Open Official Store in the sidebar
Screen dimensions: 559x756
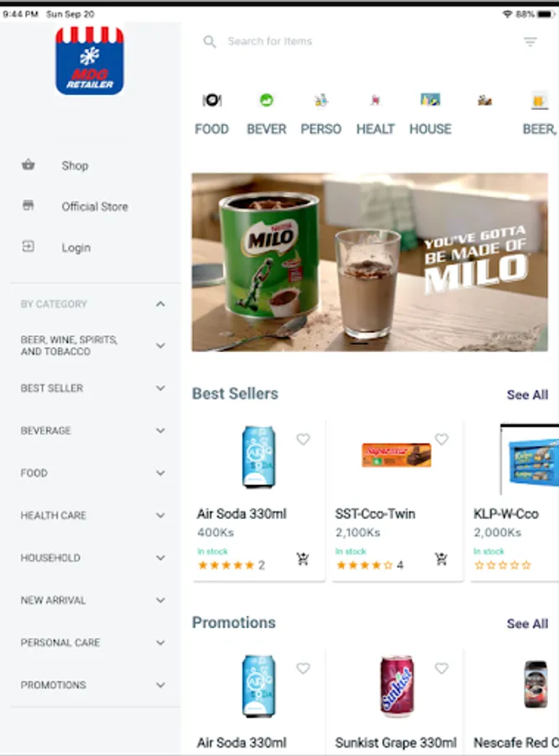96,207
